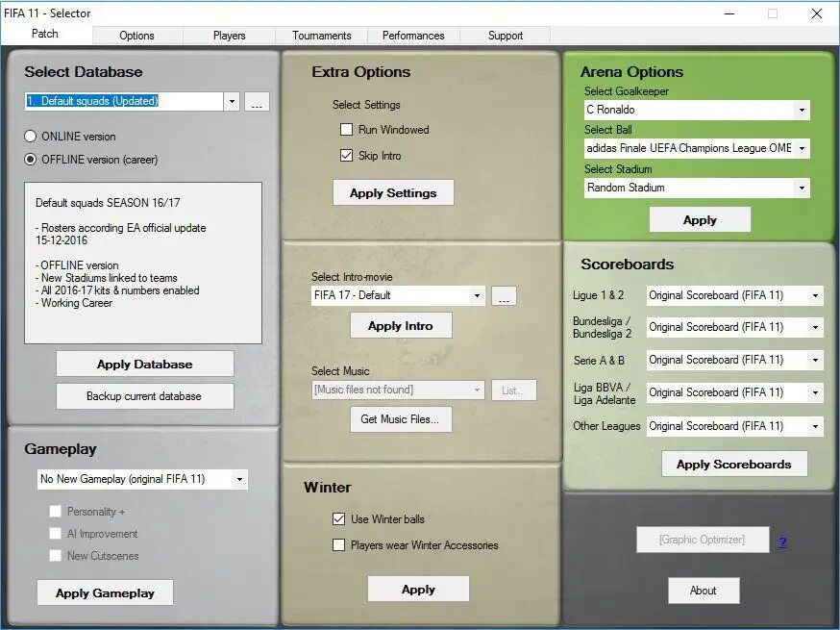Click Backup current database
Screen dimensions: 840x630
coord(144,396)
